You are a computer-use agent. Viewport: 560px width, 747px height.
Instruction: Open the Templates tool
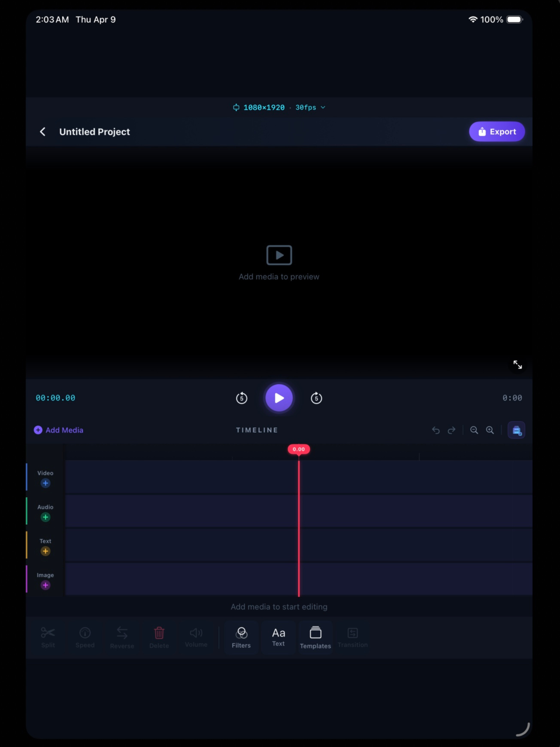click(x=316, y=638)
